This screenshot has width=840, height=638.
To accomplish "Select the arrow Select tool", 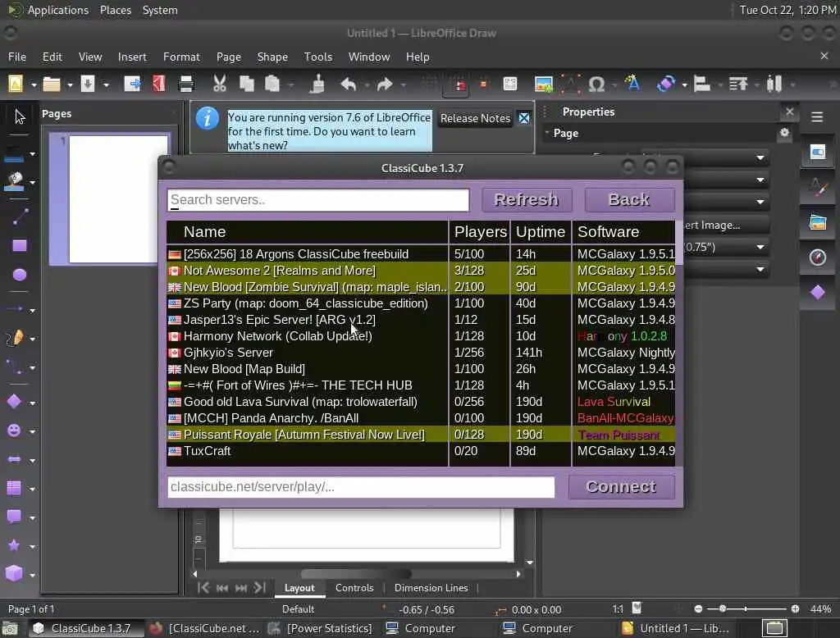I will [20, 116].
